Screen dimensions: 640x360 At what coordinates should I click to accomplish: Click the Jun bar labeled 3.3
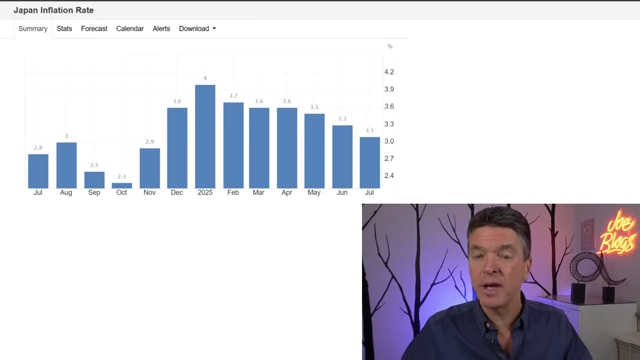pos(342,157)
